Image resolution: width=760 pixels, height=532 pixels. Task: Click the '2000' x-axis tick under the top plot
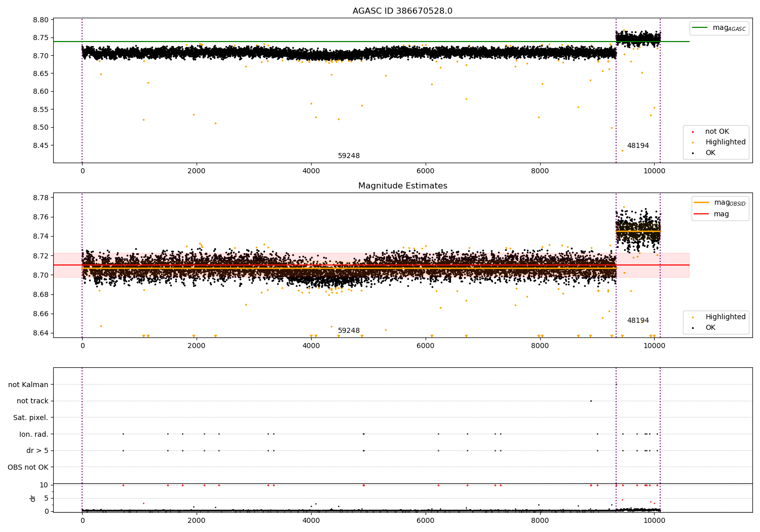[197, 171]
